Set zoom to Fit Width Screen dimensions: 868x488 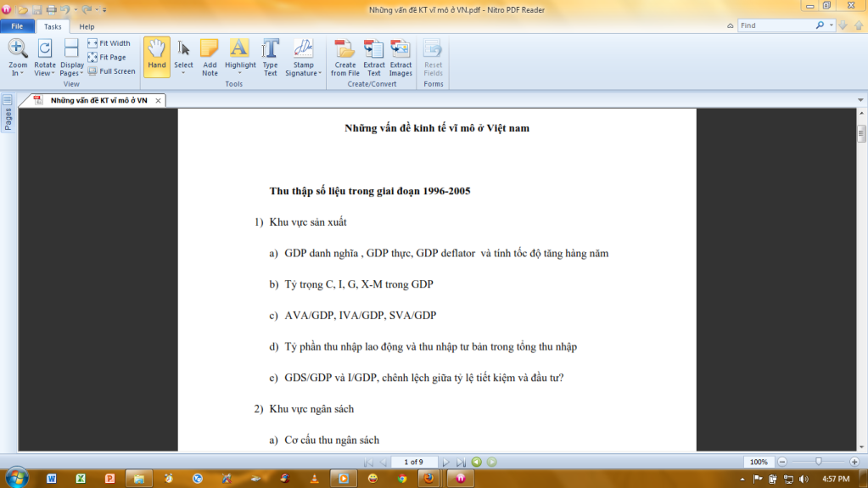coord(109,43)
